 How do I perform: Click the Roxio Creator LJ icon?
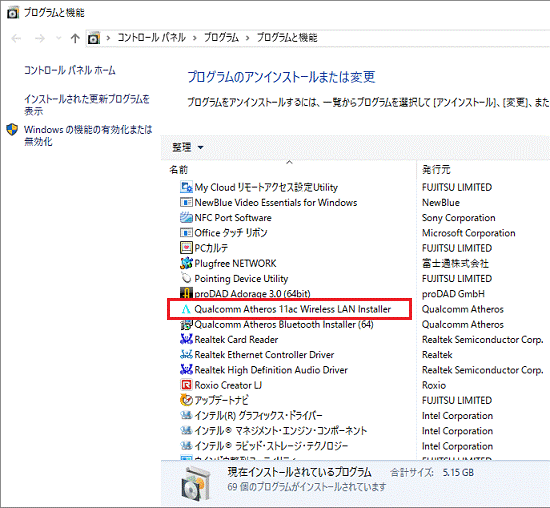click(x=186, y=385)
